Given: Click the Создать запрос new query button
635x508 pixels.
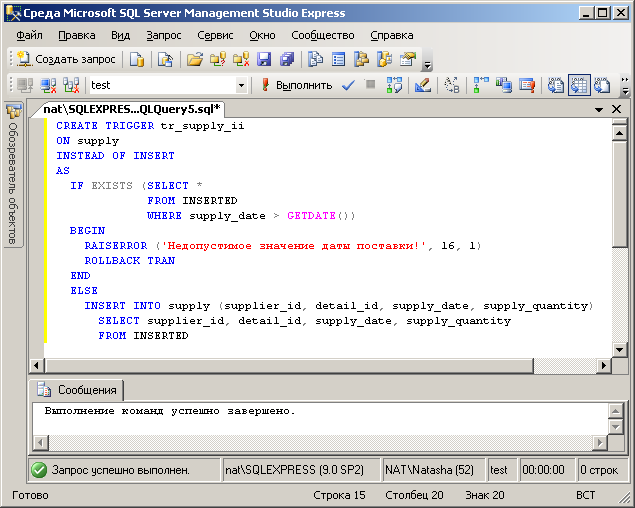Looking at the screenshot, I should [x=66, y=59].
